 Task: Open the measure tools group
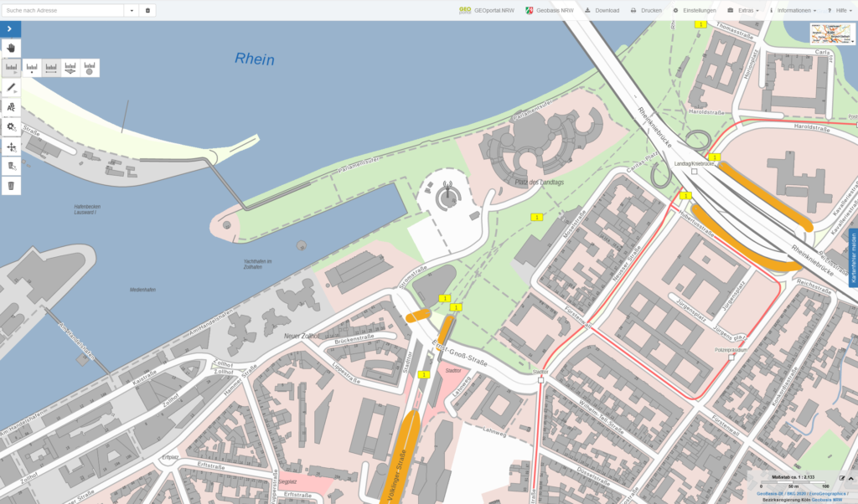pos(11,68)
